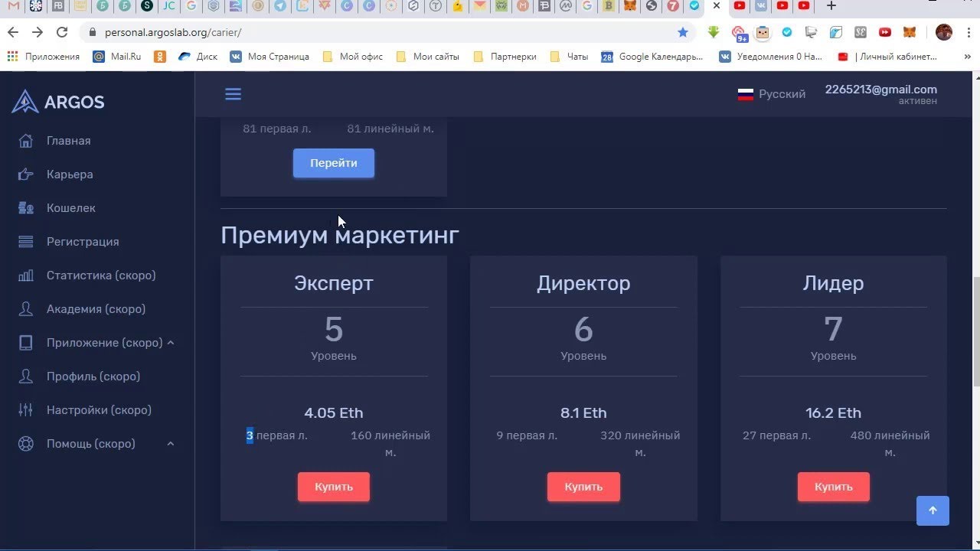Click the green download arrow extension icon
Screen dimensions: 980x551
tap(713, 32)
